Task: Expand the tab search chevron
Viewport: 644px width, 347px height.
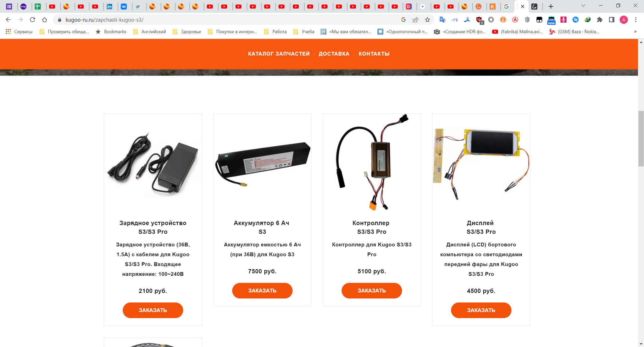Action: click(x=583, y=6)
